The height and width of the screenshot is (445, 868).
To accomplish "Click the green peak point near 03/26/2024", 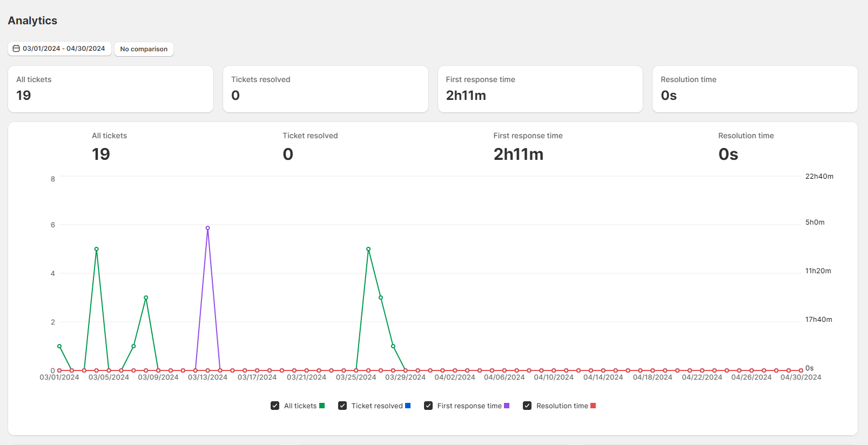I will click(368, 249).
